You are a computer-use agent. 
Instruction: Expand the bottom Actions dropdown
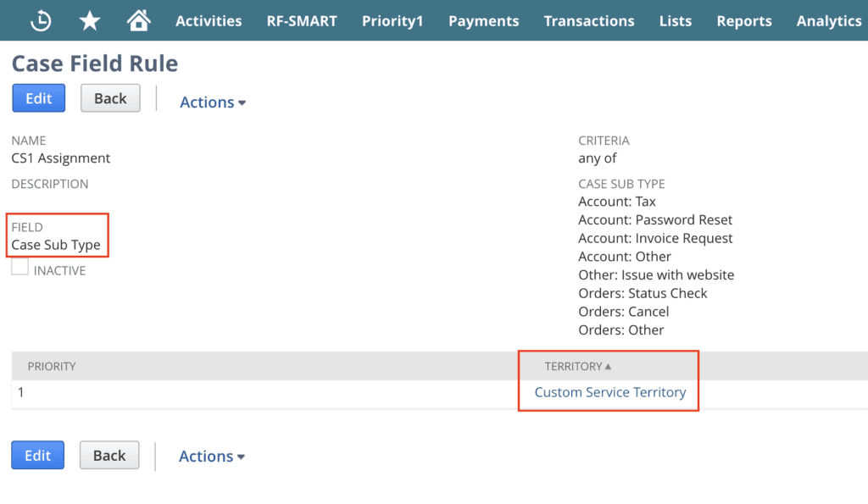212,457
